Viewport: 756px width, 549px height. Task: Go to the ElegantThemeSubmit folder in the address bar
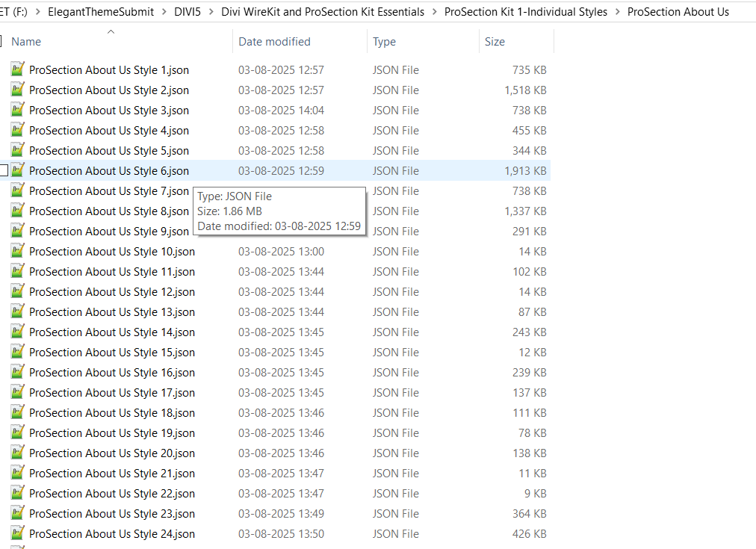101,11
